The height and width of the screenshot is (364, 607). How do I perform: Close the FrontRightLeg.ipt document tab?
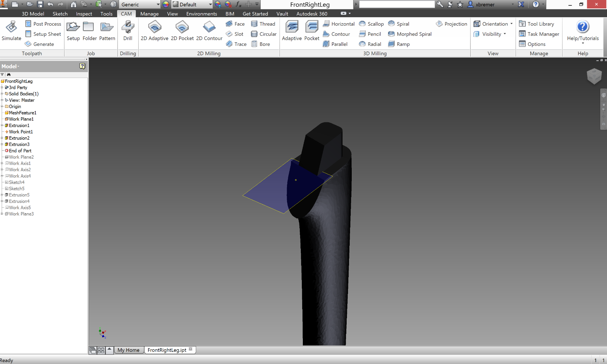pos(191,349)
